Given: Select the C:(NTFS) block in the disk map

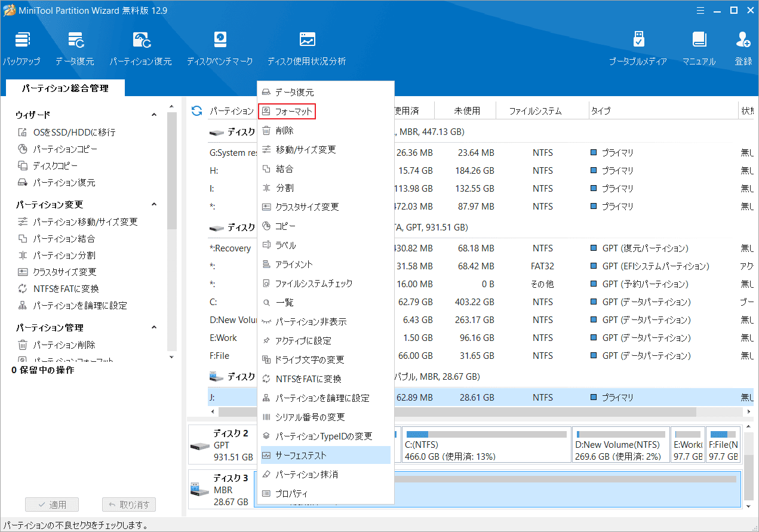Looking at the screenshot, I should (x=486, y=445).
